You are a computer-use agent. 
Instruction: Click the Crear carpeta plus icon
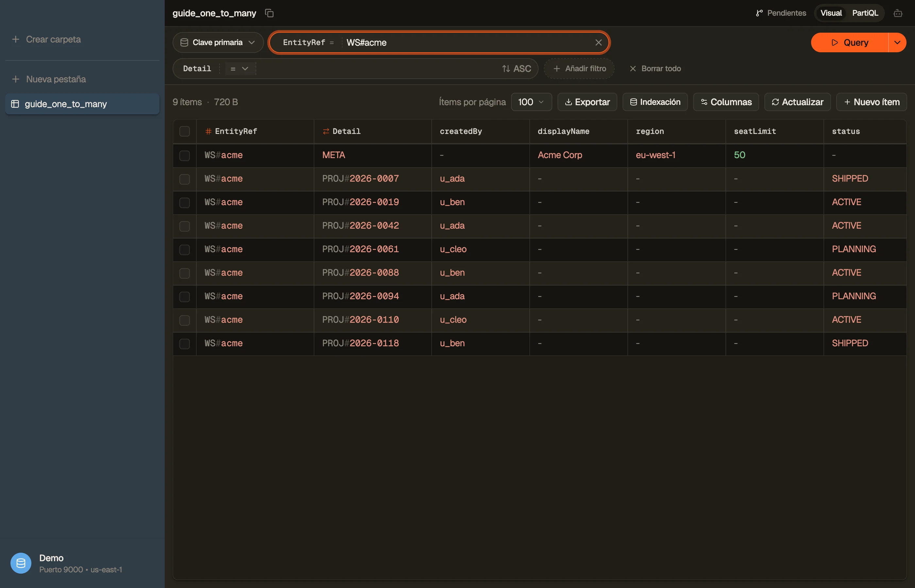pyautogui.click(x=16, y=39)
